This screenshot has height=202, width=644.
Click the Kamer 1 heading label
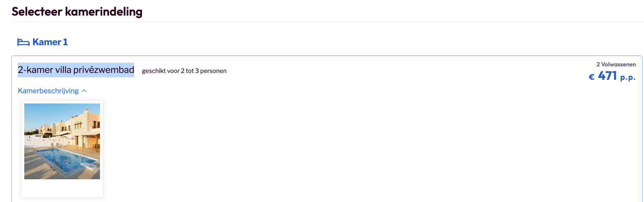pos(50,42)
